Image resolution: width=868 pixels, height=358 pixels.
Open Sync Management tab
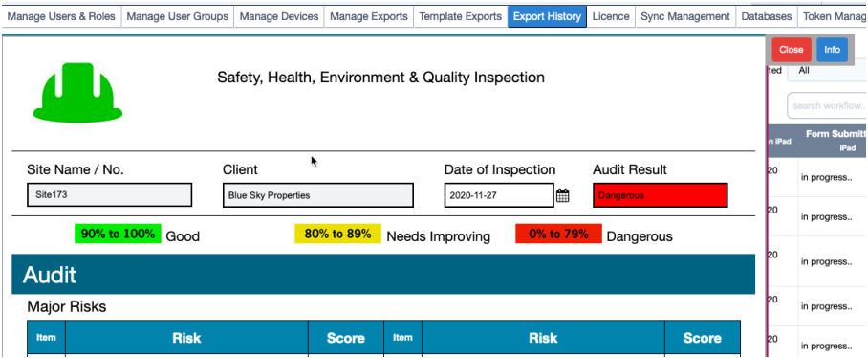tap(685, 16)
